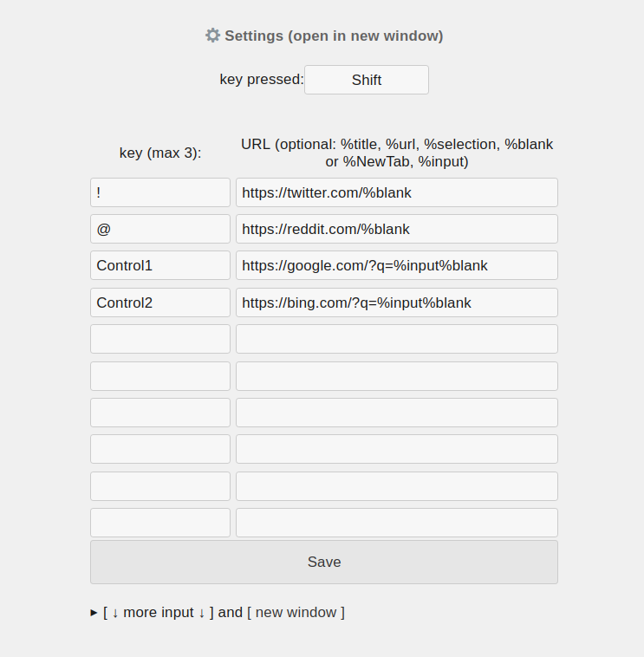Select the twitter.com URL field
Image resolution: width=644 pixels, height=657 pixels.
396,192
